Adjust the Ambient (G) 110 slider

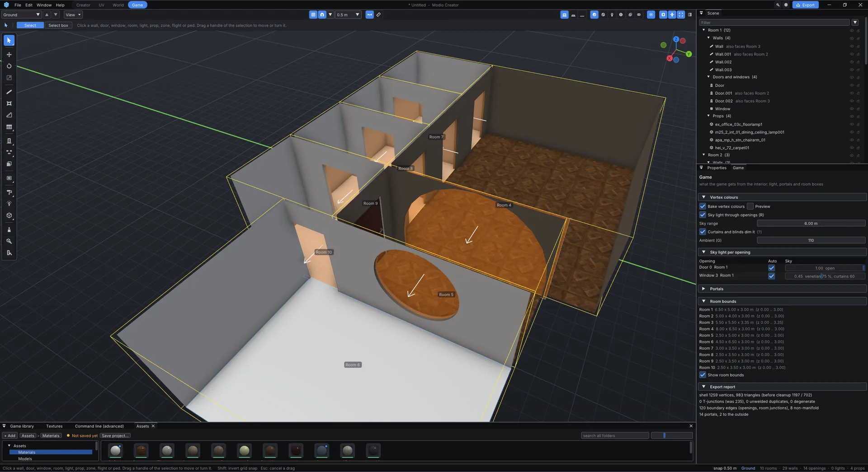pos(811,240)
